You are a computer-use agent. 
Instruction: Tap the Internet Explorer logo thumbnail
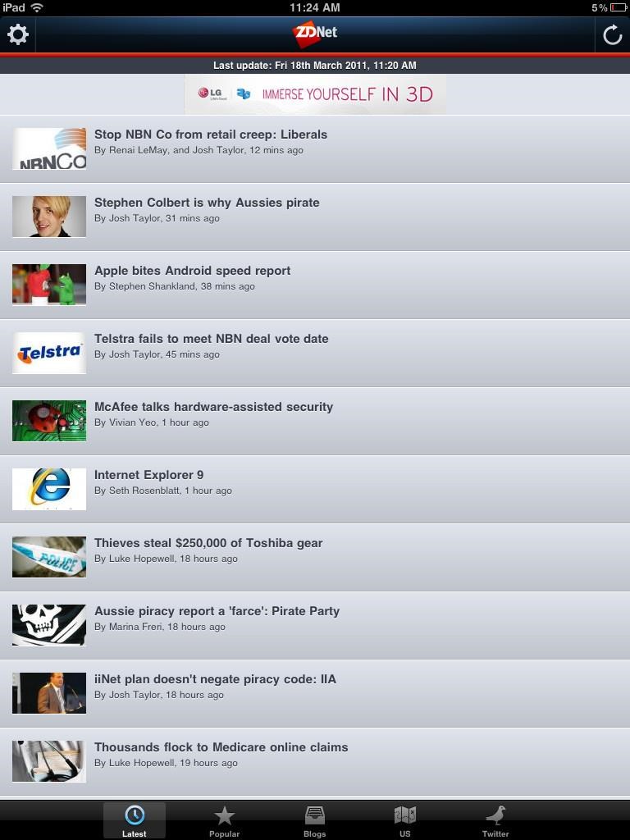click(x=49, y=489)
